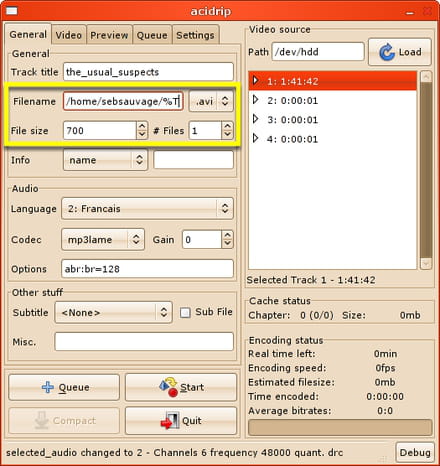Increase the audio Gain value
The image size is (440, 466).
227,235
